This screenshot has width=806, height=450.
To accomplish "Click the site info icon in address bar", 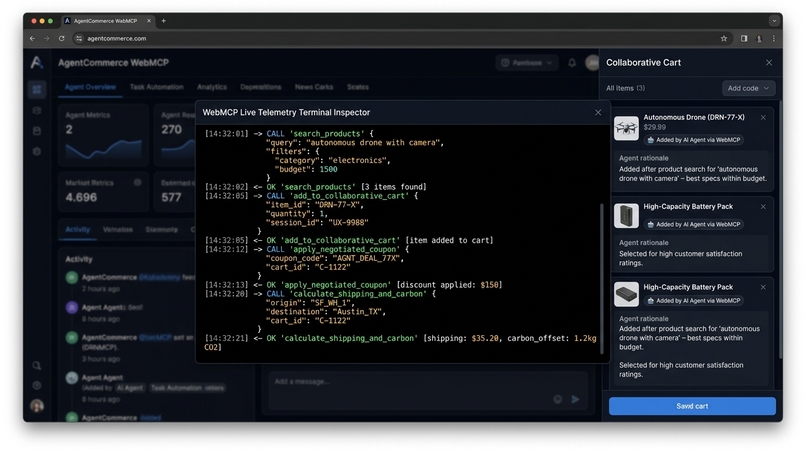I will (x=79, y=39).
